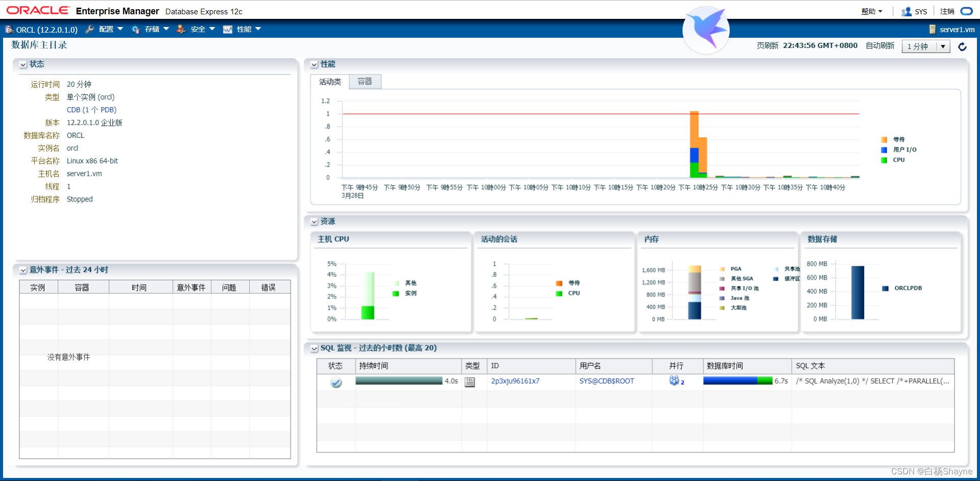This screenshot has height=481, width=980.
Task: Click the 并行 column header
Action: 677,366
